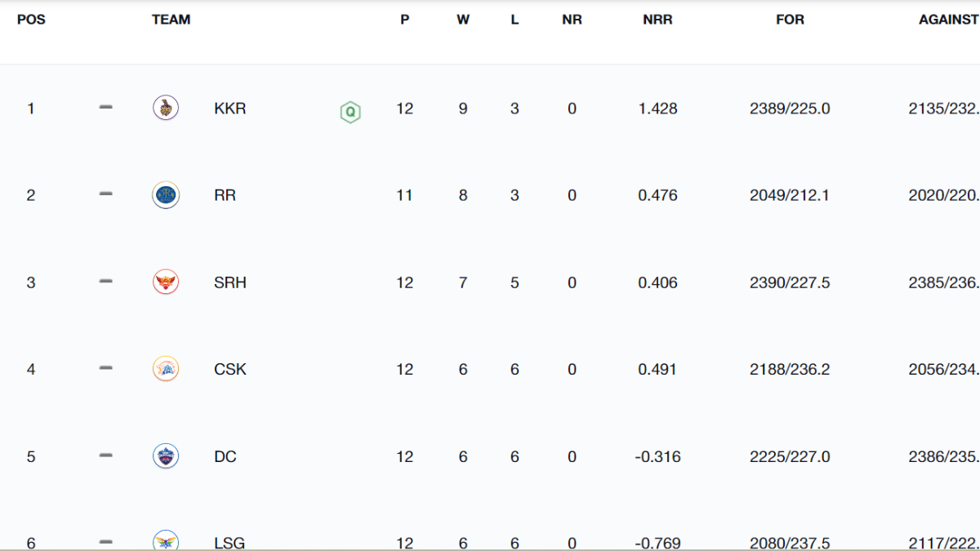Click the NRR column header

(657, 20)
